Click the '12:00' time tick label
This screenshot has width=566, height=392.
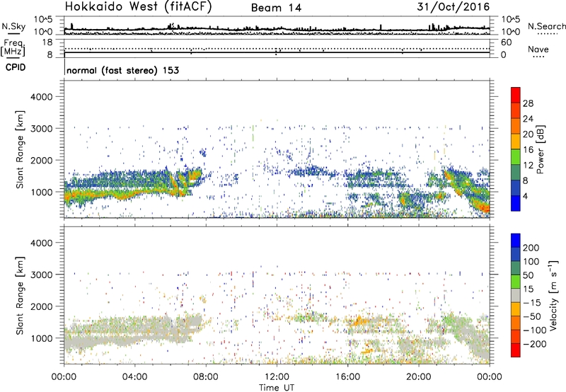click(277, 377)
